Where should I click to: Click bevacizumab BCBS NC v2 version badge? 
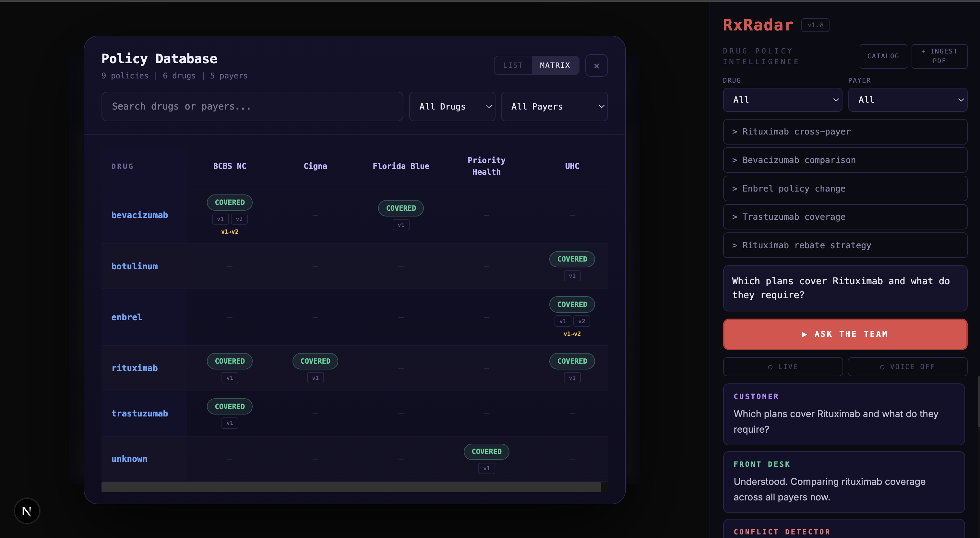pyautogui.click(x=239, y=219)
